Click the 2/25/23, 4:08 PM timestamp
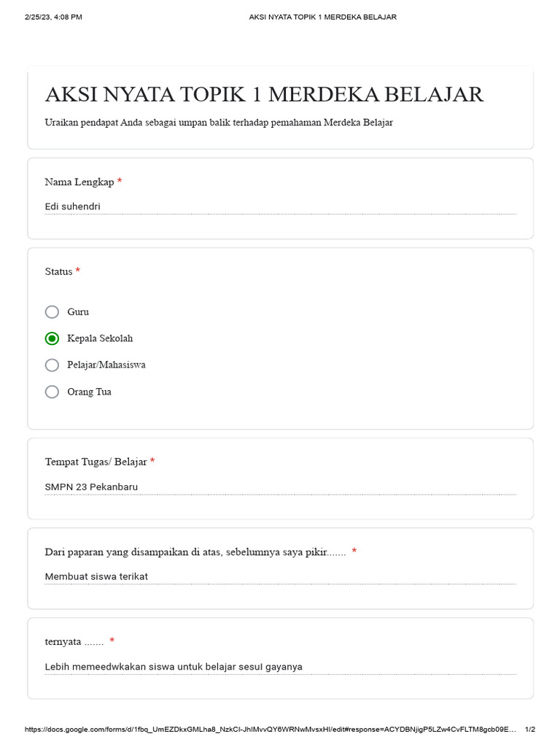 (53, 18)
